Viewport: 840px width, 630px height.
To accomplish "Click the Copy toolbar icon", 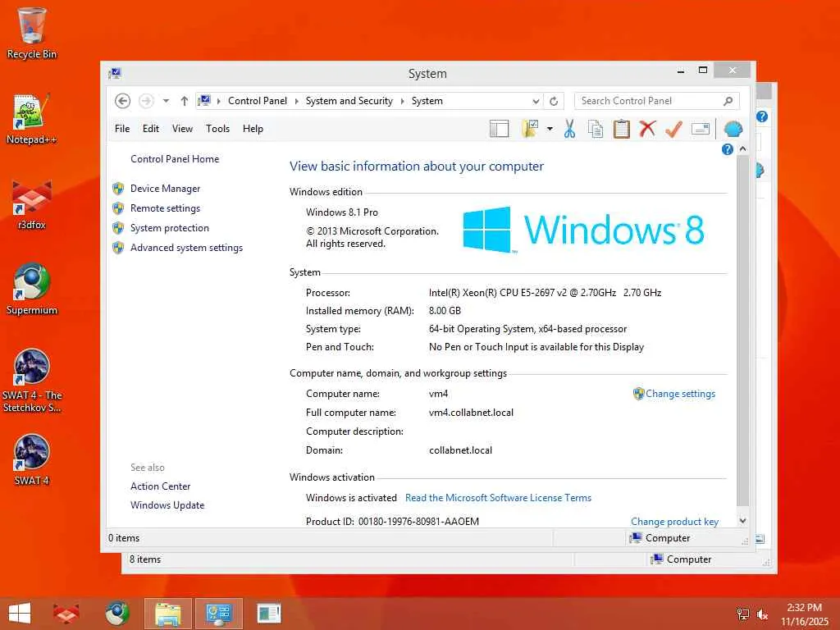I will pyautogui.click(x=596, y=129).
